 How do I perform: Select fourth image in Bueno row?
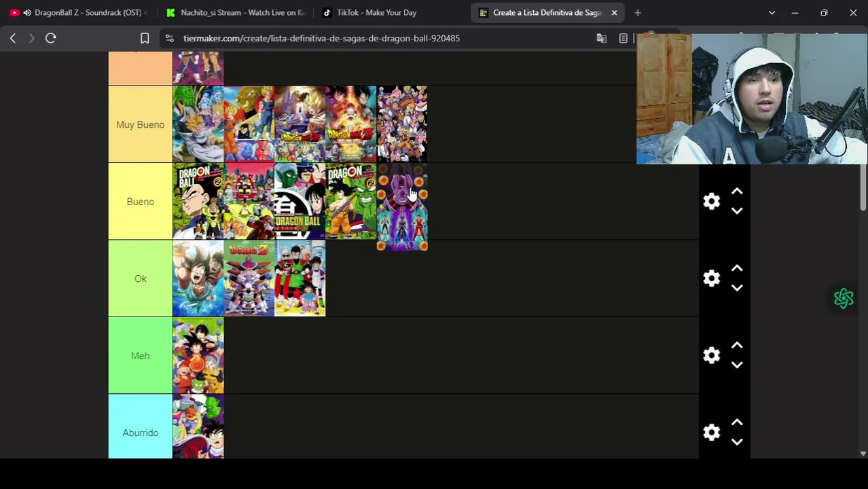coord(351,201)
